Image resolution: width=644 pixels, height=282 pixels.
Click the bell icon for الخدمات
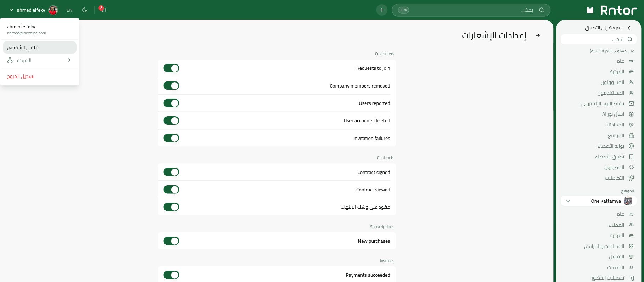(x=631, y=267)
